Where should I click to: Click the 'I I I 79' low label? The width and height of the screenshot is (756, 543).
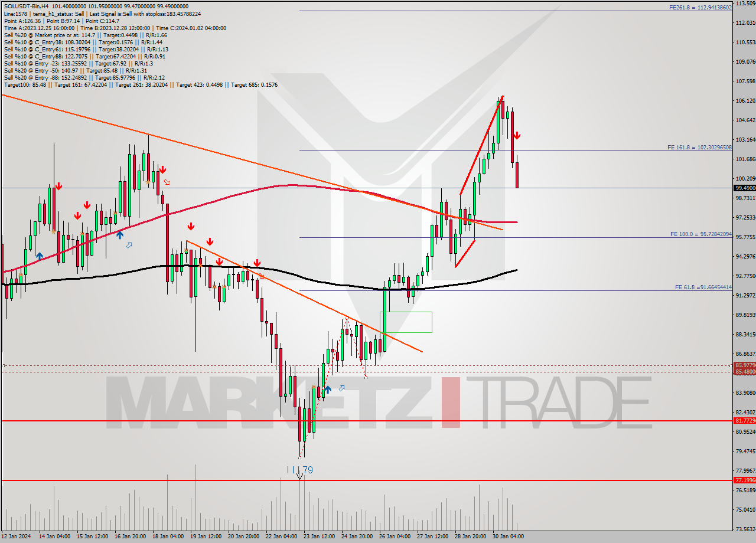tap(299, 470)
